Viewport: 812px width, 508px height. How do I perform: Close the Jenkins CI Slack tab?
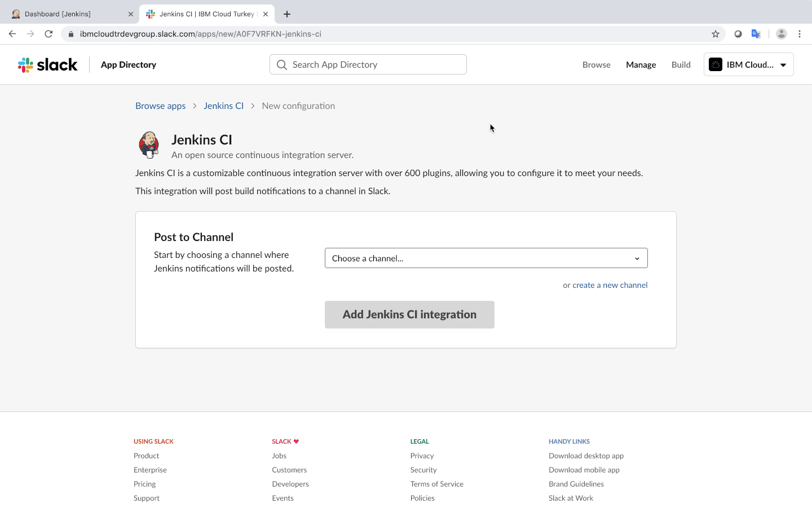click(x=266, y=14)
